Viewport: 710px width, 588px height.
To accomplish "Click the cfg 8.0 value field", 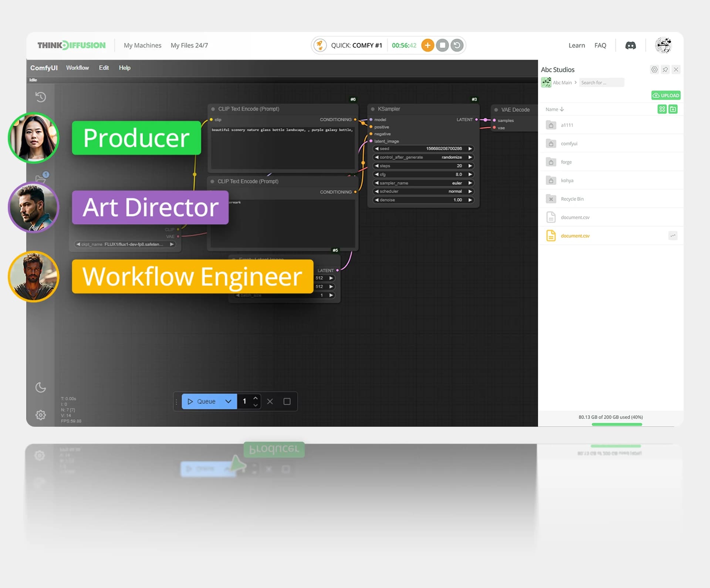I will point(423,174).
